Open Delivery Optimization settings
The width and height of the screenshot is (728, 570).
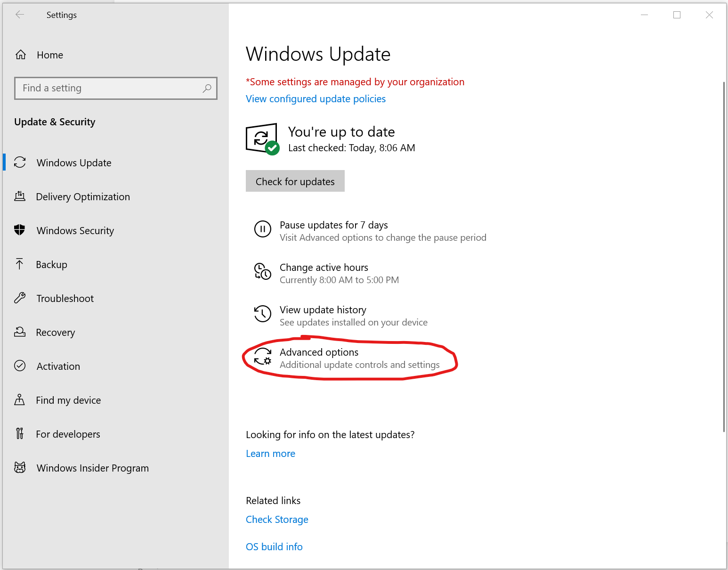pos(116,196)
